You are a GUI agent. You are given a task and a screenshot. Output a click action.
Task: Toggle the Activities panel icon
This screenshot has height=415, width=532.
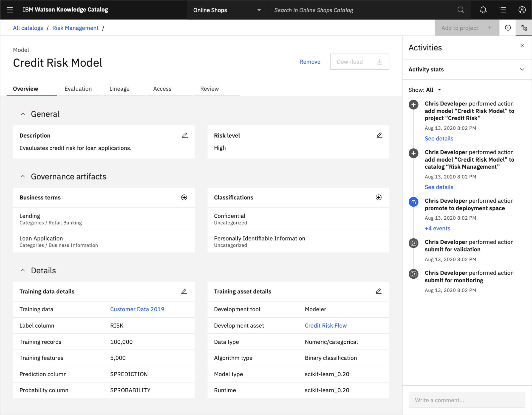[x=524, y=28]
